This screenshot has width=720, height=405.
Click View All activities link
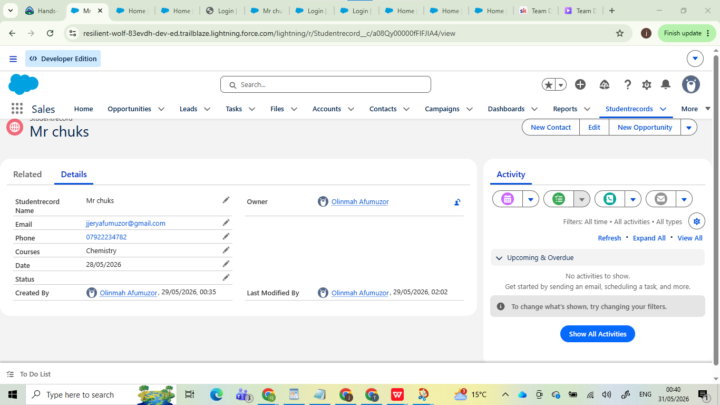[690, 238]
